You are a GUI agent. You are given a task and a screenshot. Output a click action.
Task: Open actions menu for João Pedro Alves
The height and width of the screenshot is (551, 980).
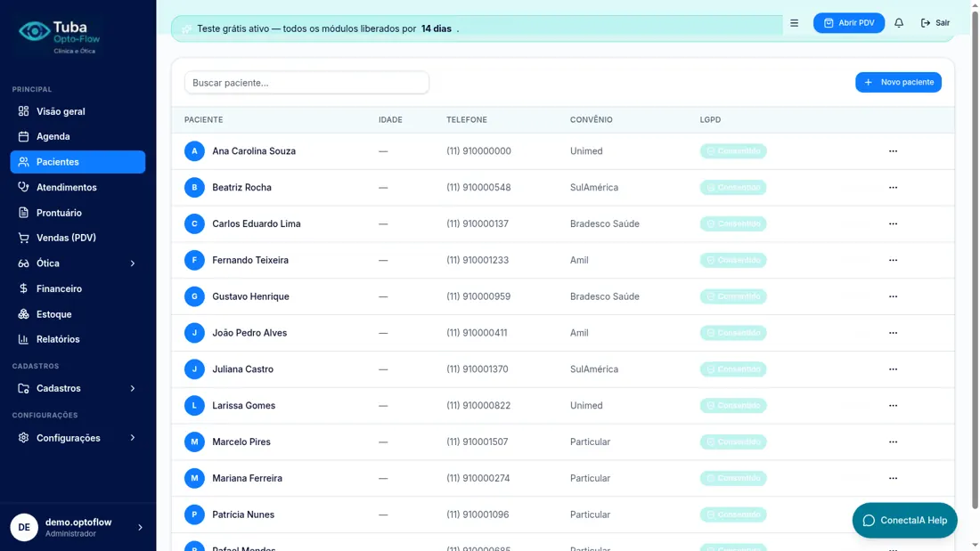pos(893,333)
